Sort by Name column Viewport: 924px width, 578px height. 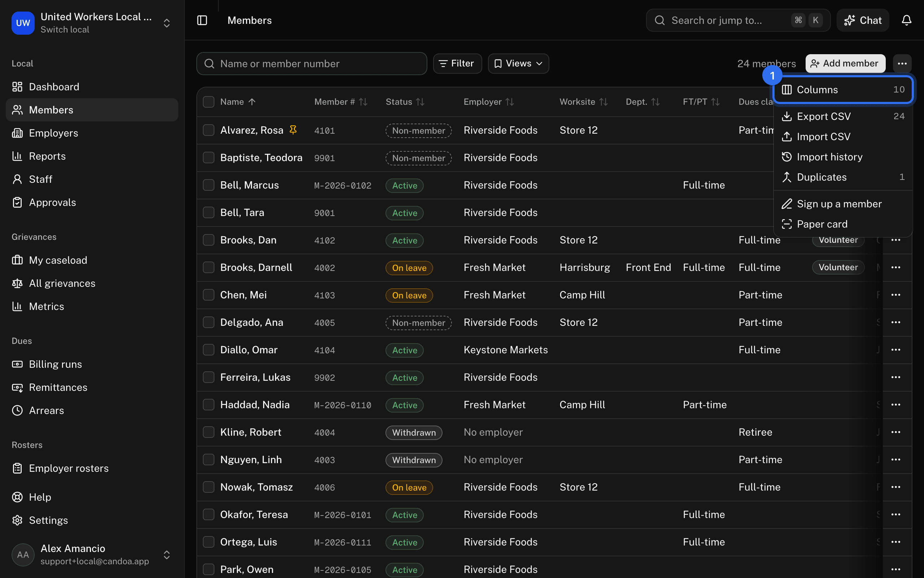point(238,102)
